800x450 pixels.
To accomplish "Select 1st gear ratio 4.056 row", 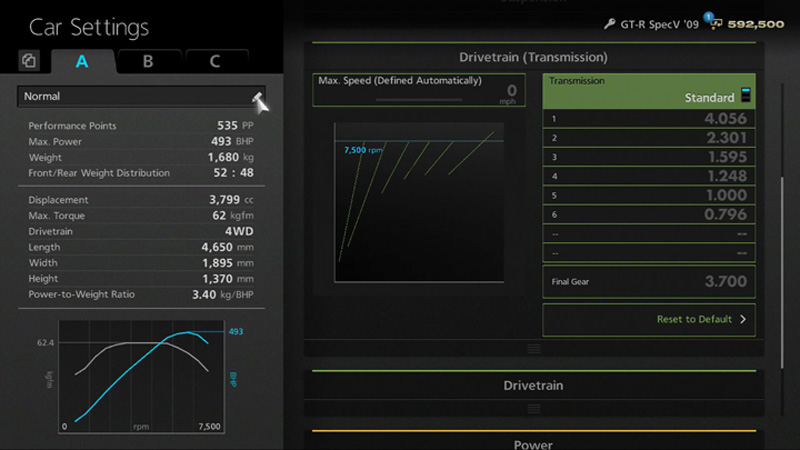I will tap(648, 118).
